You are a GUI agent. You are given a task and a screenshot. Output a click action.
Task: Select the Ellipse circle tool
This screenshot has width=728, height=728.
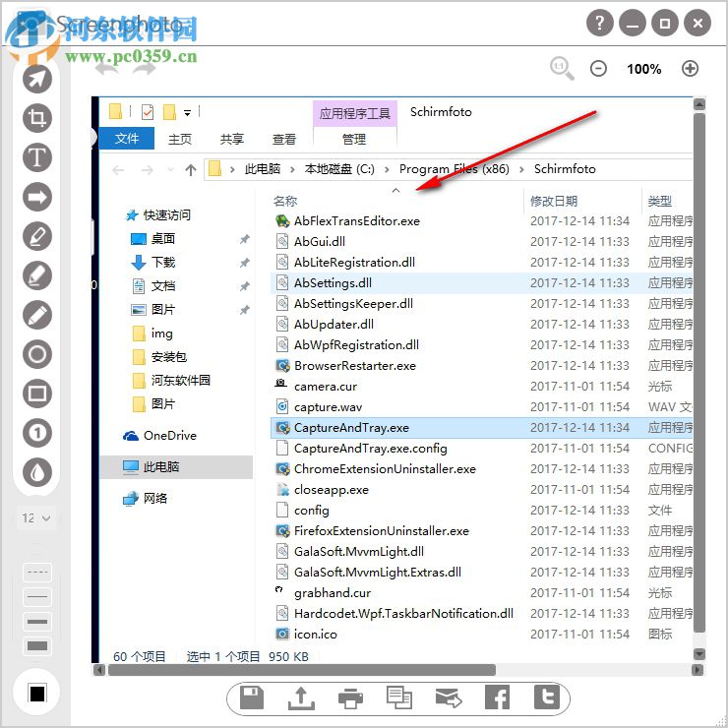(x=37, y=355)
